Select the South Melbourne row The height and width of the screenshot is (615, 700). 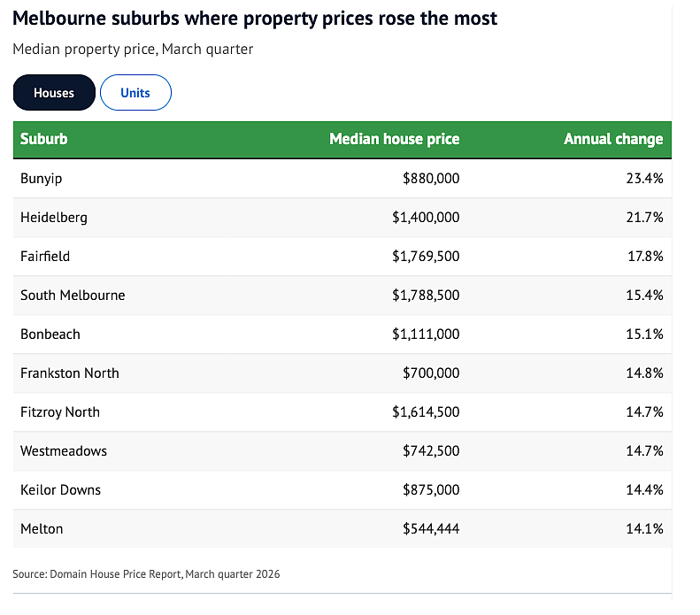click(x=342, y=296)
